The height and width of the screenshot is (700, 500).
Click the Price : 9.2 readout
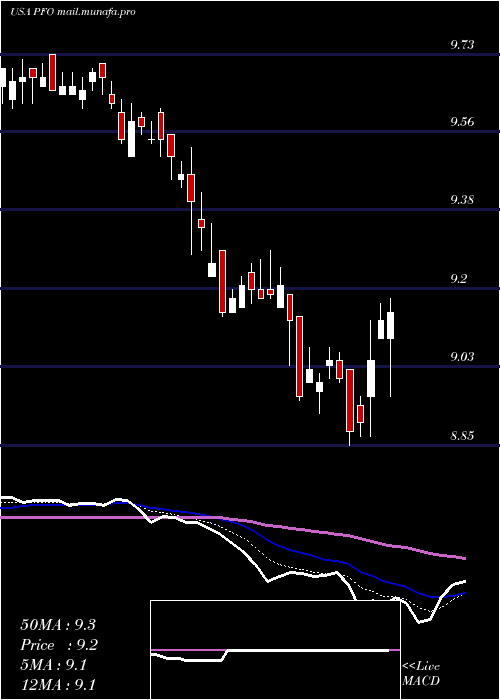pyautogui.click(x=59, y=645)
